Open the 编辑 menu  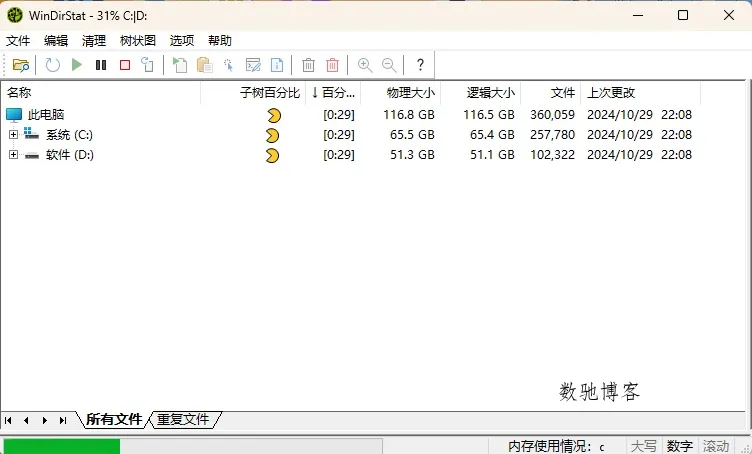pos(56,41)
